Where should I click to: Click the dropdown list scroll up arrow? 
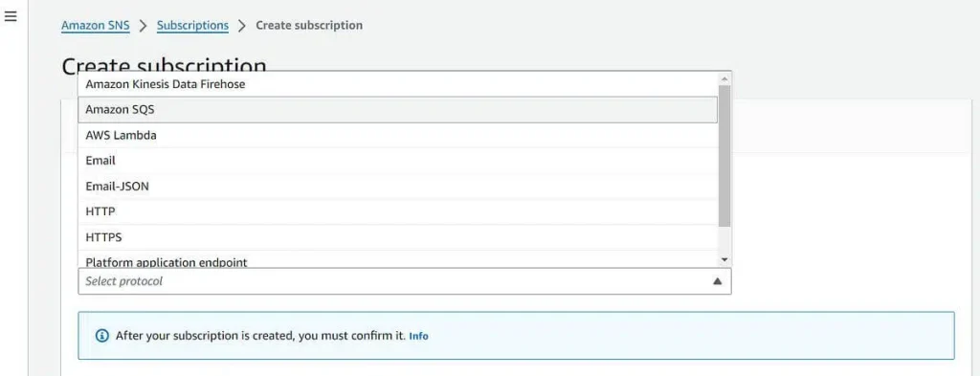click(724, 78)
